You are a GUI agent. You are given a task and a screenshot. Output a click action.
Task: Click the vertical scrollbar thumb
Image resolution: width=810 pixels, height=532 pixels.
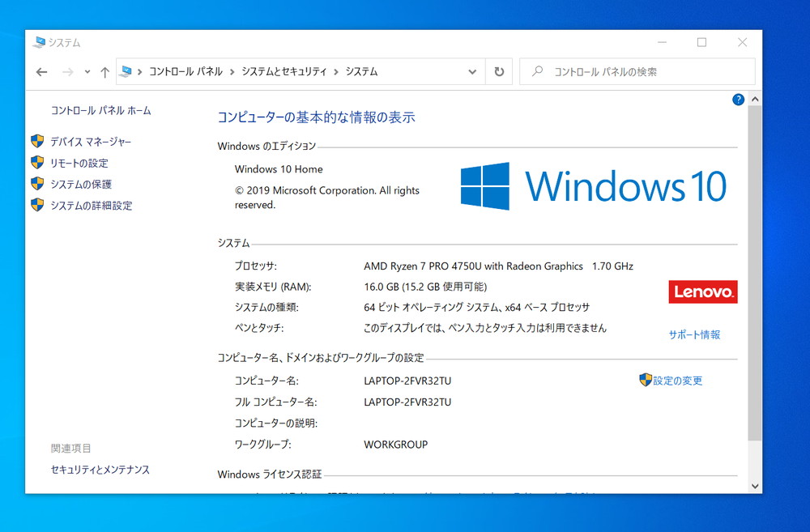pyautogui.click(x=755, y=273)
